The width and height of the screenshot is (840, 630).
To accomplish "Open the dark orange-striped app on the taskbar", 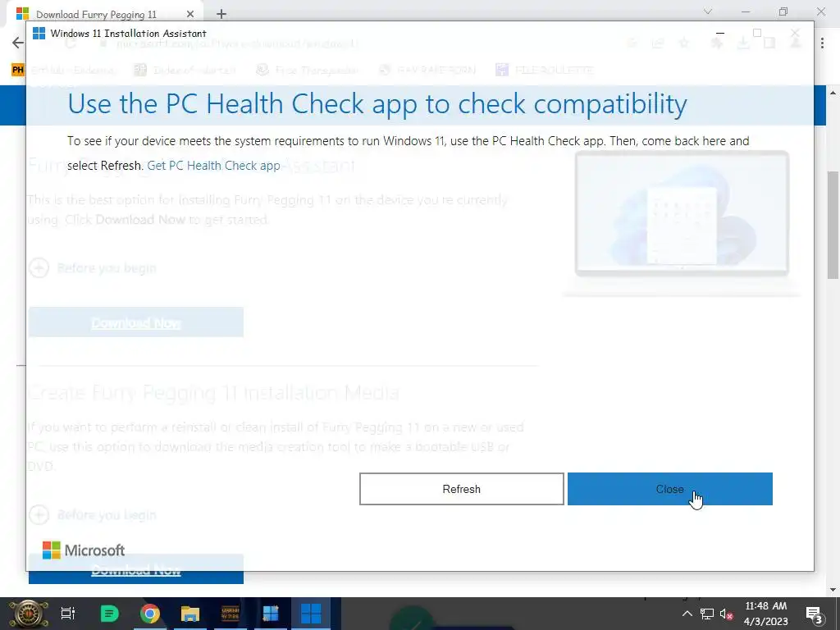I will (x=231, y=614).
